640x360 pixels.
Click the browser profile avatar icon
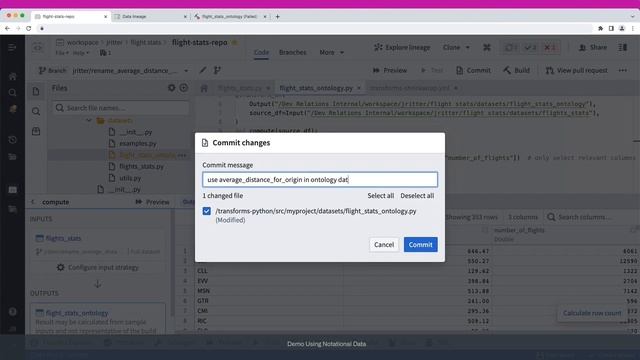(622, 28)
